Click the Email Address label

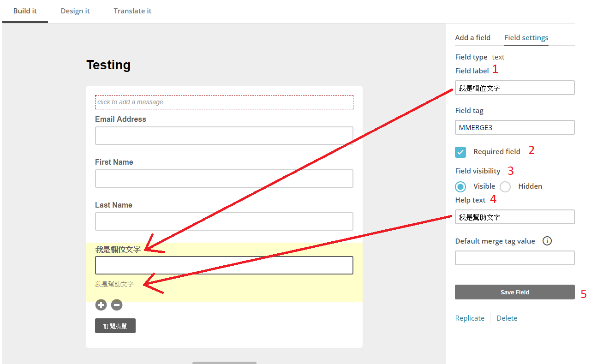point(120,119)
